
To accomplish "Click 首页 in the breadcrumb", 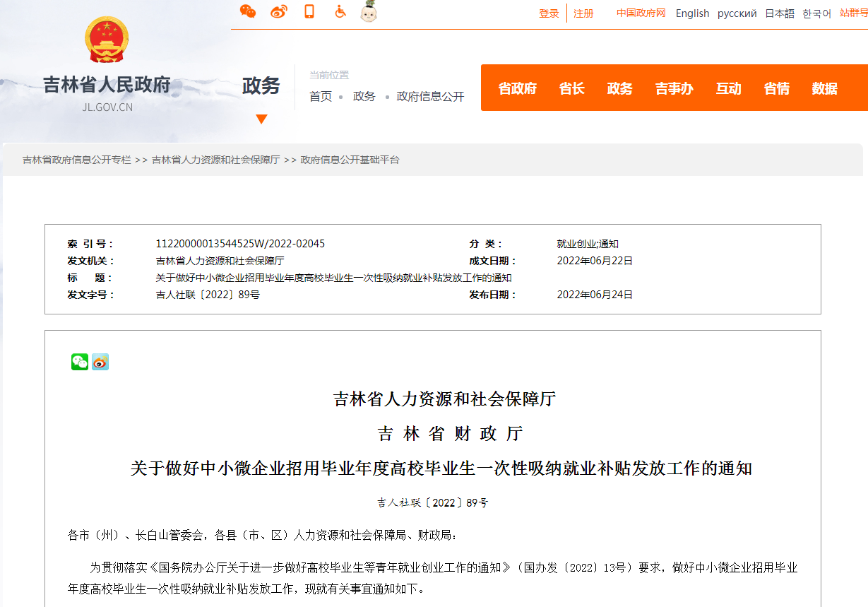I will pyautogui.click(x=321, y=97).
